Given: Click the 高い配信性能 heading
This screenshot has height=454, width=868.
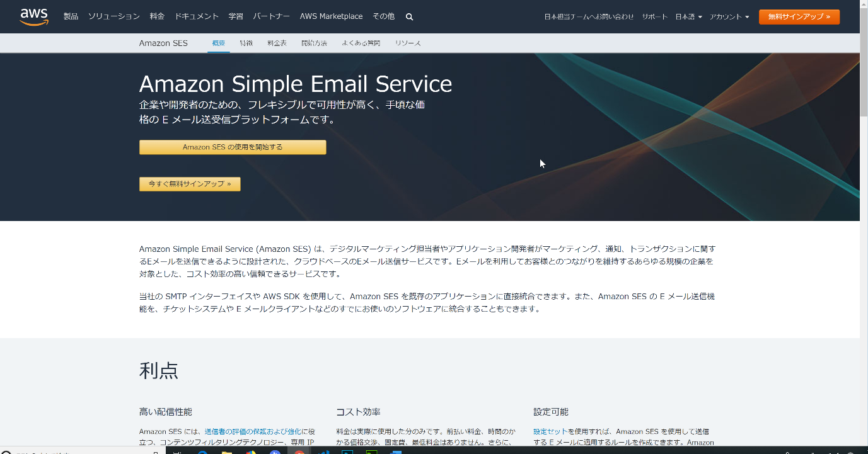Looking at the screenshot, I should pyautogui.click(x=166, y=412).
